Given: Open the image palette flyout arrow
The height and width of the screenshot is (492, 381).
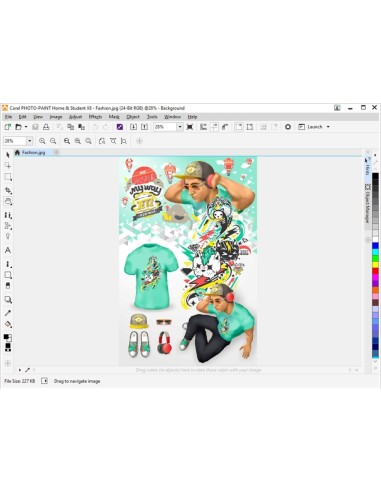Looking at the screenshot, I should tap(20, 370).
